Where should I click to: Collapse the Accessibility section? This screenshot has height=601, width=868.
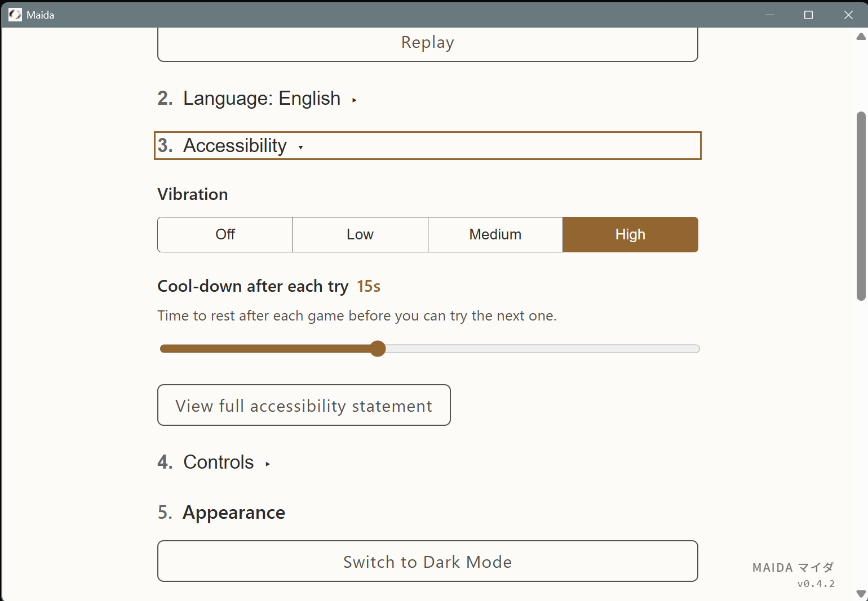point(234,145)
